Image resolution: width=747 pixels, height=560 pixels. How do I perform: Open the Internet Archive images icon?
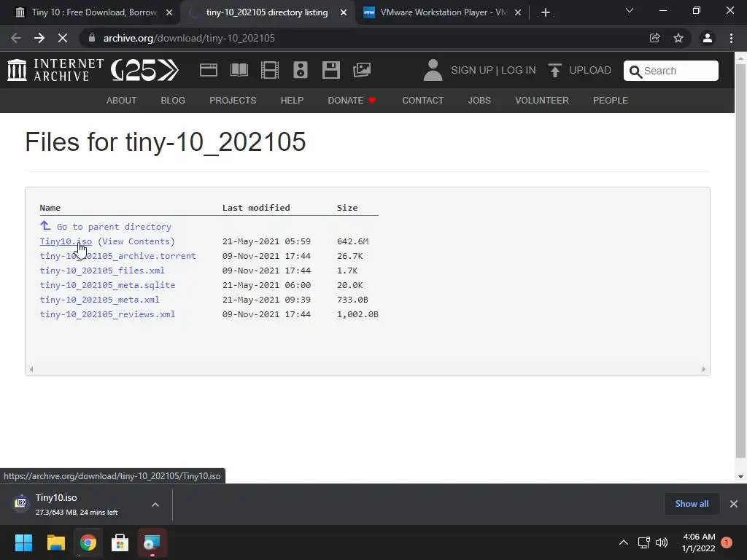[x=362, y=70]
